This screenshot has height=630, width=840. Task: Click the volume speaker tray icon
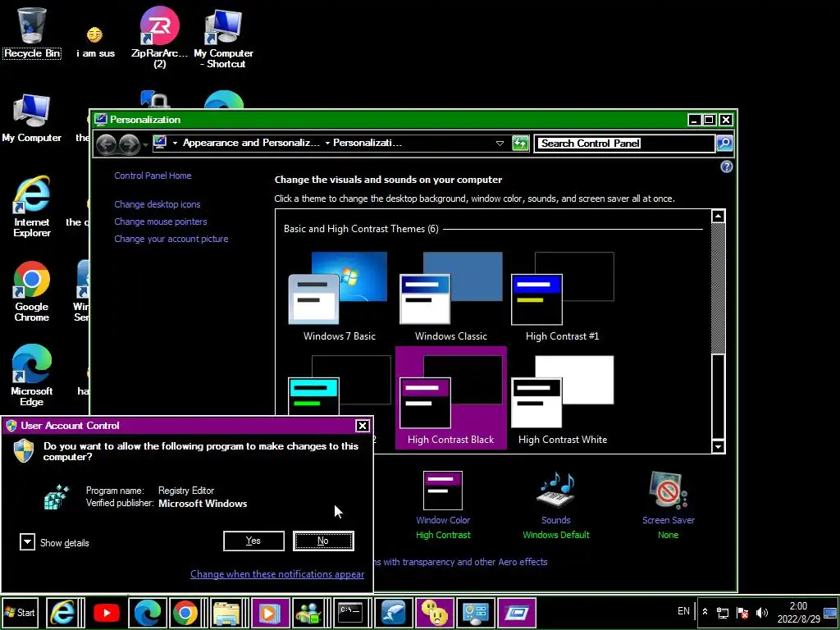click(x=762, y=612)
